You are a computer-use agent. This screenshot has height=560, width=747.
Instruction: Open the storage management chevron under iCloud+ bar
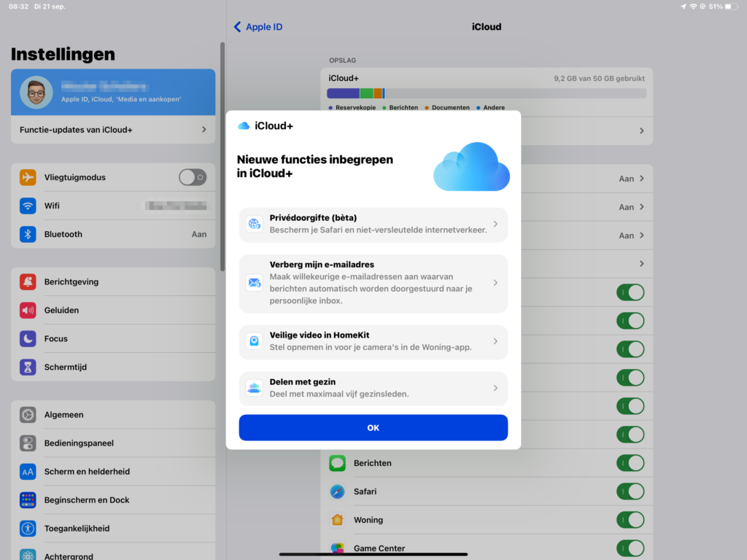coord(642,131)
